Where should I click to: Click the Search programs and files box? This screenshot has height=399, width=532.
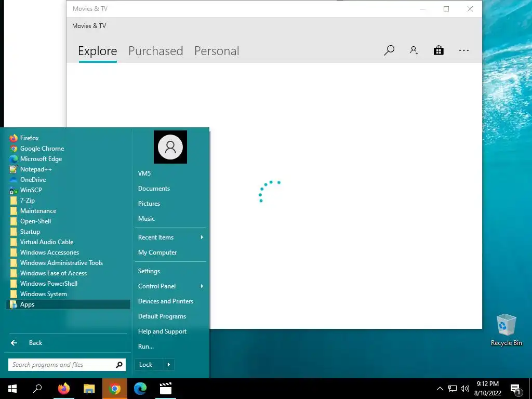(x=67, y=365)
